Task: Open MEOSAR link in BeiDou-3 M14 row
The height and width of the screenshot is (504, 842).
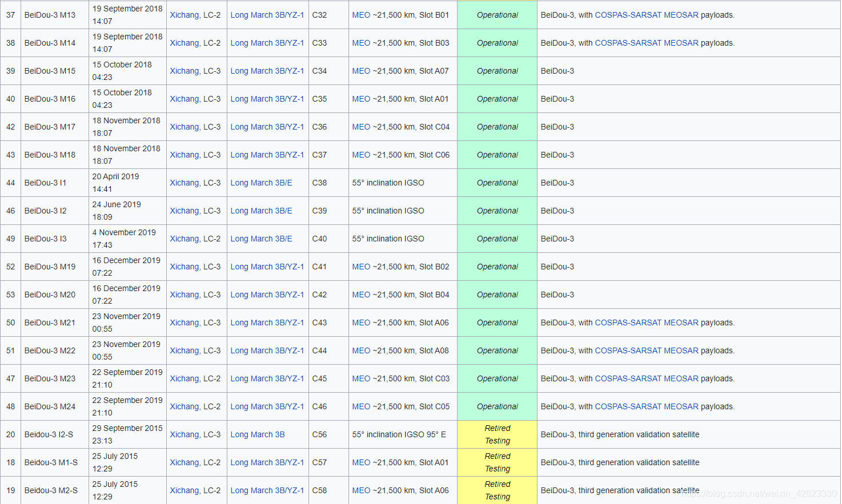Action: click(x=681, y=43)
